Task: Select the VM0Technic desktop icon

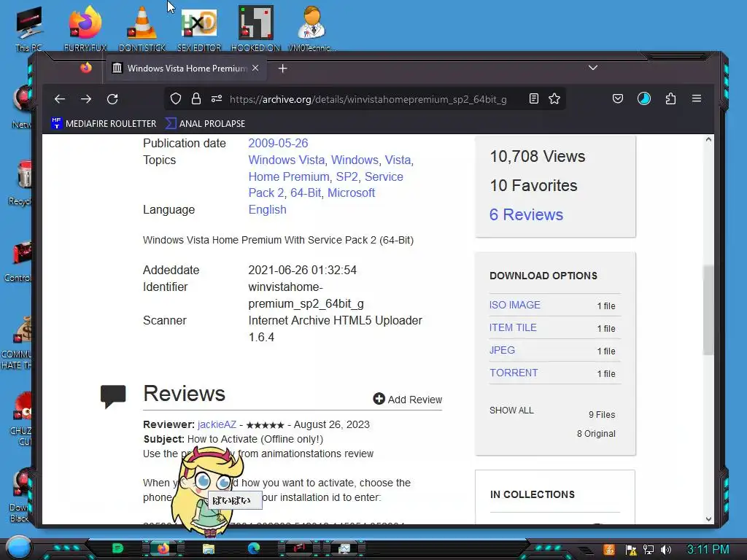Action: pyautogui.click(x=312, y=28)
